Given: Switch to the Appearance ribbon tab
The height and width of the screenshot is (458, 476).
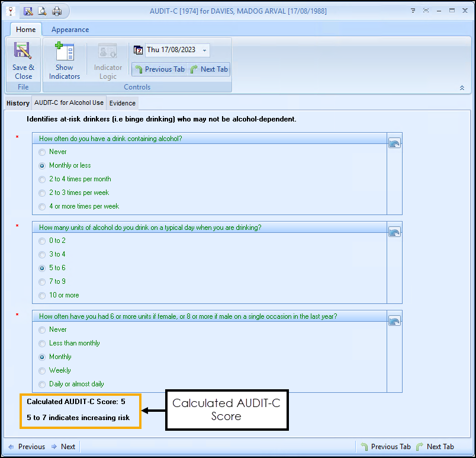Looking at the screenshot, I should point(70,30).
